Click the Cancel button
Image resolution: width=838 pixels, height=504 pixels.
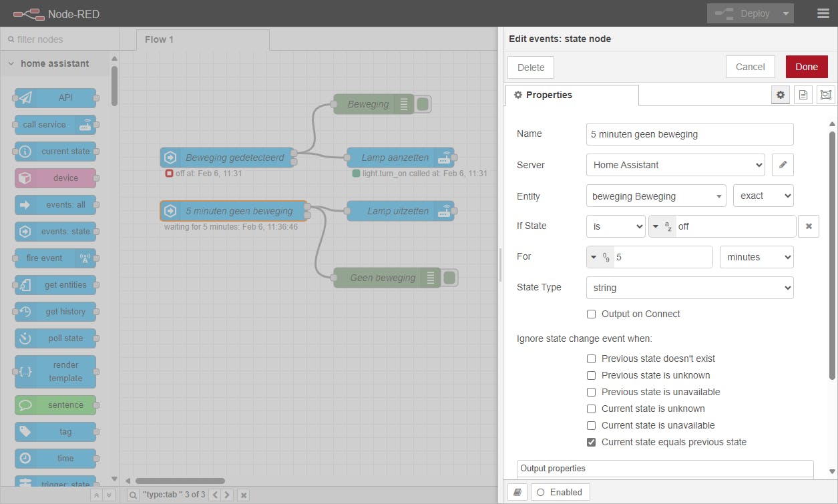[x=751, y=67]
